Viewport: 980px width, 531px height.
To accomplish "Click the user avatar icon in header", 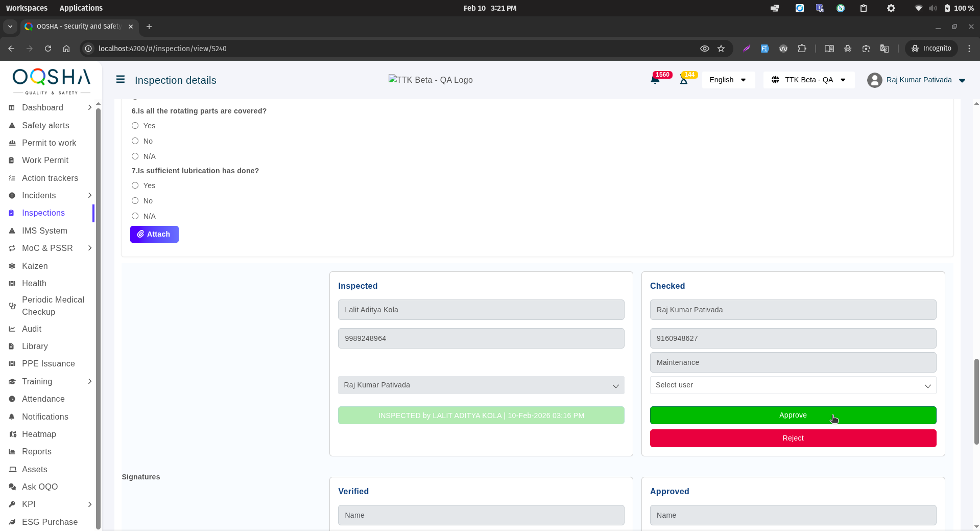I will pyautogui.click(x=874, y=80).
